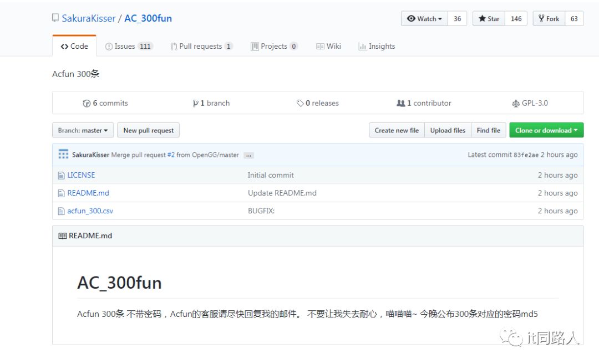
Task: Open the Initial commit message link
Action: click(x=271, y=175)
